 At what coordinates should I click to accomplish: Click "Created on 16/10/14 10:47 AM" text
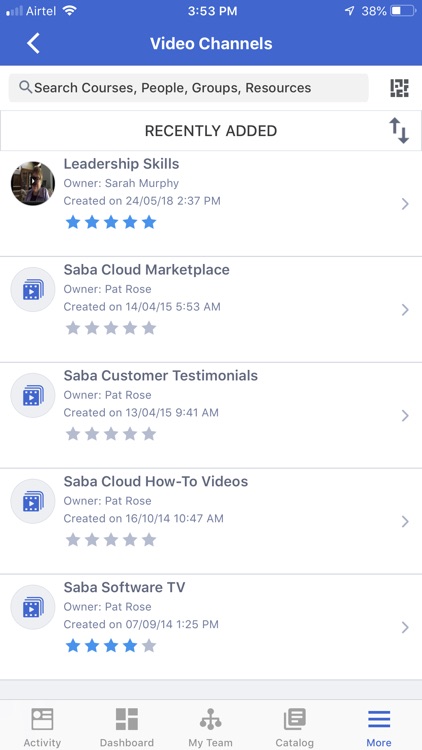pos(144,518)
